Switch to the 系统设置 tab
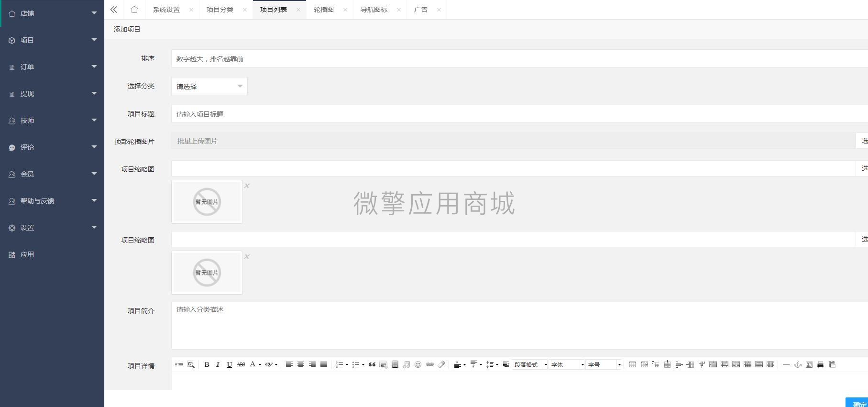The height and width of the screenshot is (407, 868). click(166, 10)
